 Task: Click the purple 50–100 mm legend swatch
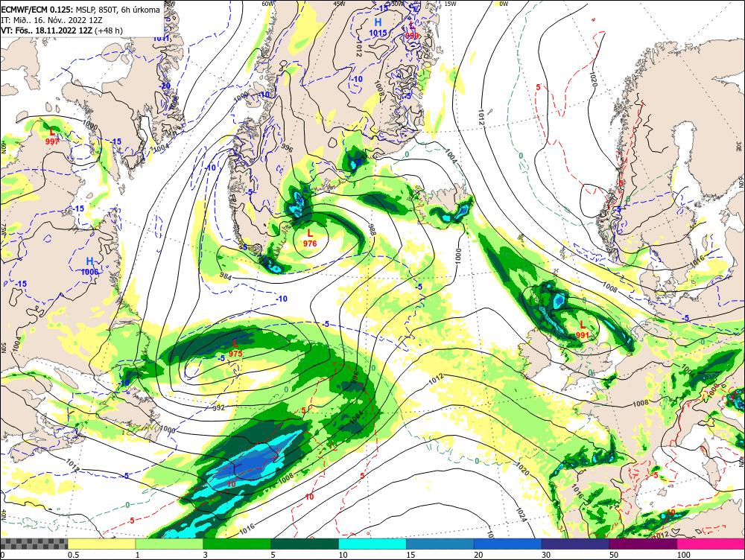644,544
